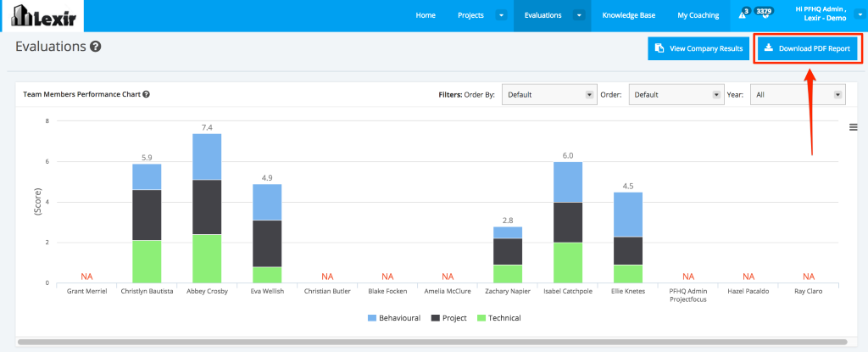Open the Order By filter dropdown

[549, 95]
